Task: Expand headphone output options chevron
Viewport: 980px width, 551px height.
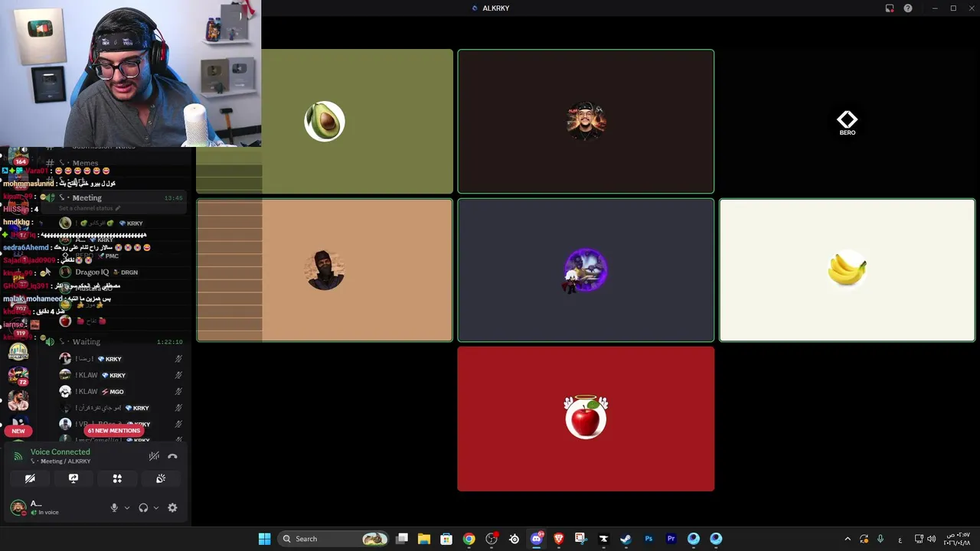Action: pos(156,507)
